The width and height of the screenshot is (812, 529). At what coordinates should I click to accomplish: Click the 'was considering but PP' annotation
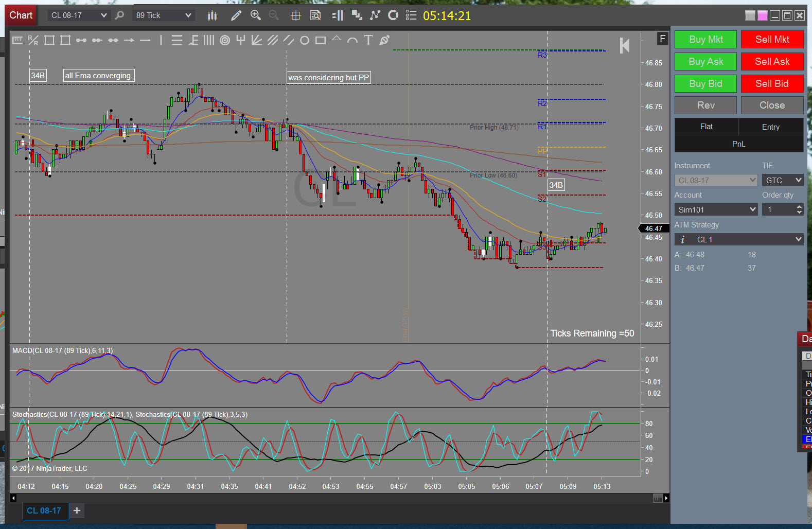[x=329, y=78]
